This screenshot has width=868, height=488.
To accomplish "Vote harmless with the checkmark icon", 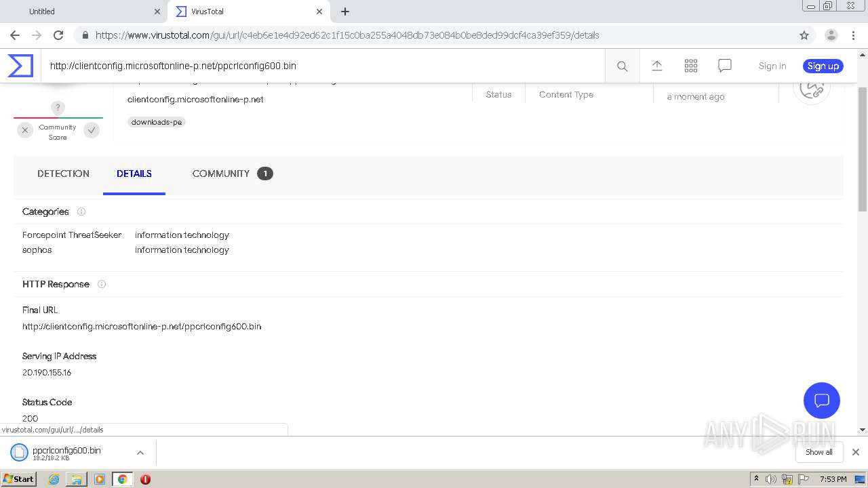I will [92, 130].
